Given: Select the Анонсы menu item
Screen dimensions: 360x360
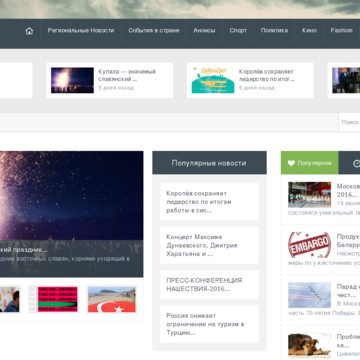Looking at the screenshot, I should 204,30.
